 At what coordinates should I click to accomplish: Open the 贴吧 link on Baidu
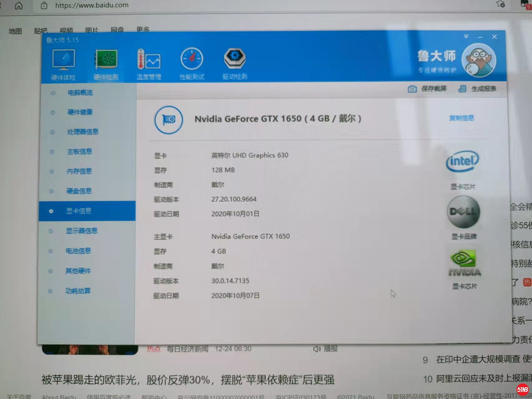pos(41,31)
